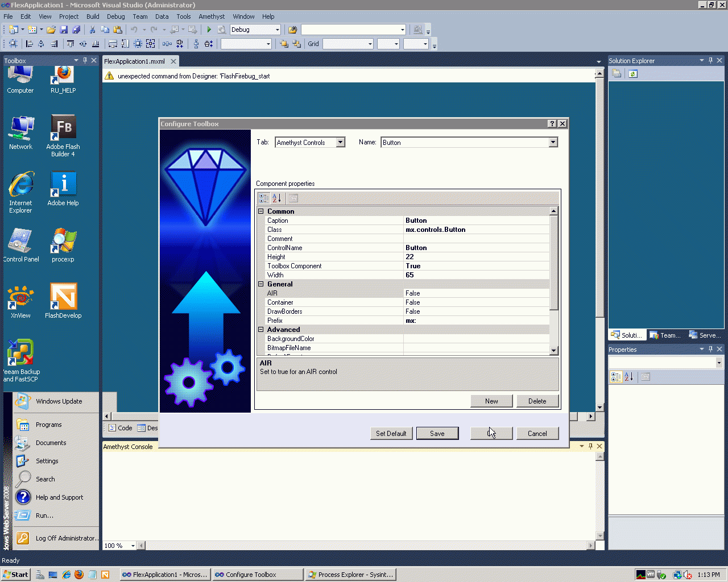Click the Save All toolbar icon
This screenshot has height=582, width=728.
tap(76, 30)
